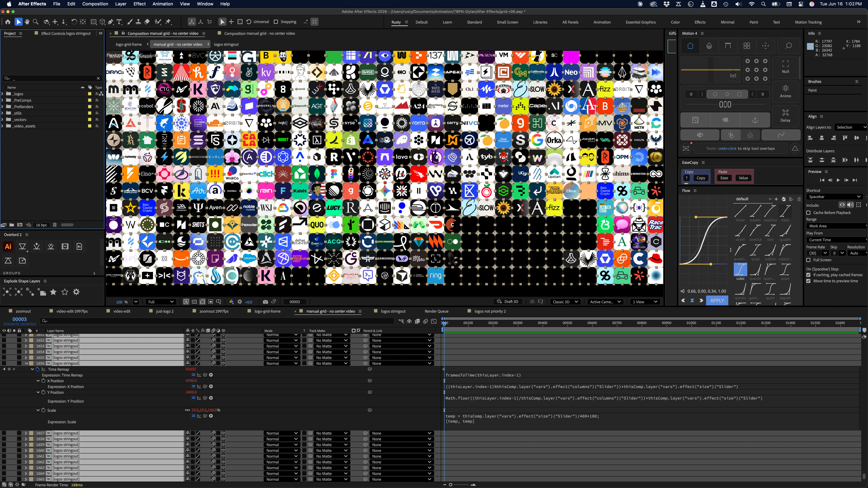Screen dimensions: 868x488
Task: Toggle Time Remap stopwatch on layer 1656
Action: [38, 369]
